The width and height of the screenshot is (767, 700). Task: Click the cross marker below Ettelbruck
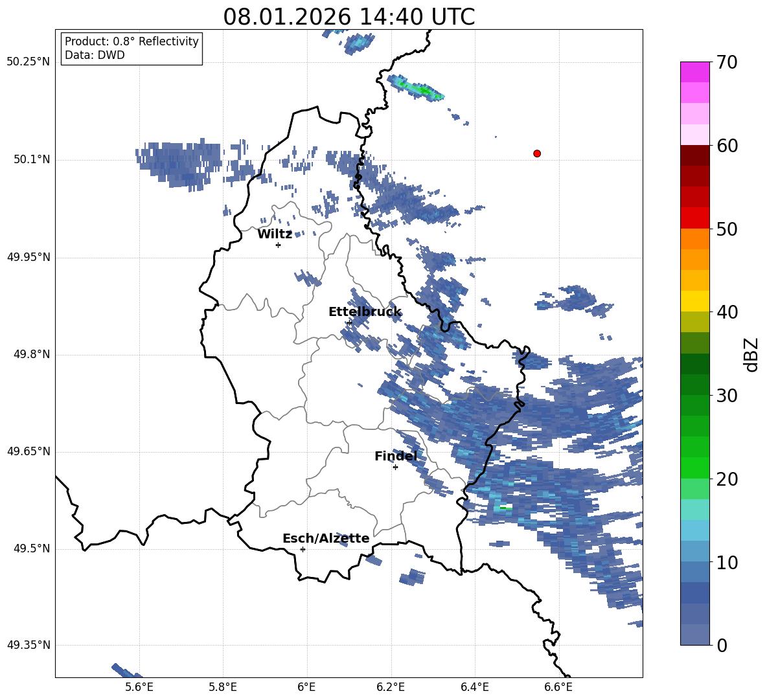[x=349, y=322]
